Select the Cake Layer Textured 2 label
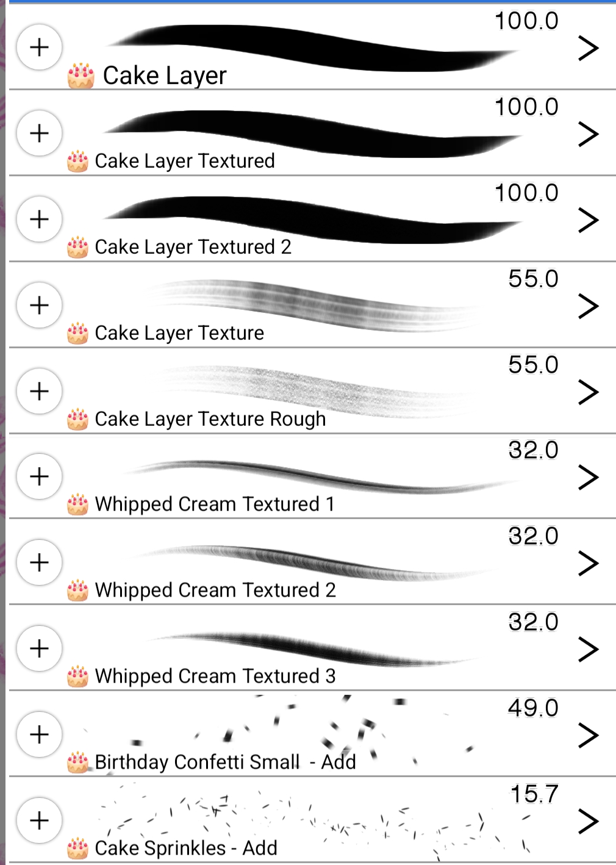 [x=193, y=247]
